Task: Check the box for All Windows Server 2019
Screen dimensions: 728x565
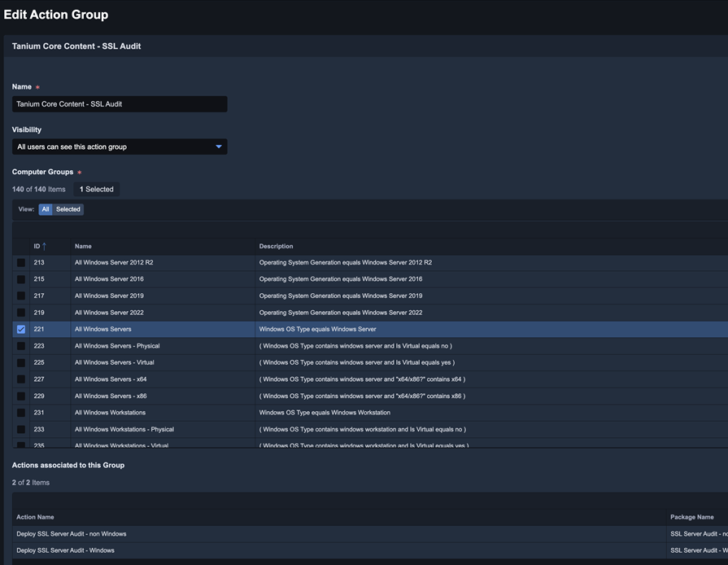Action: pyautogui.click(x=21, y=296)
